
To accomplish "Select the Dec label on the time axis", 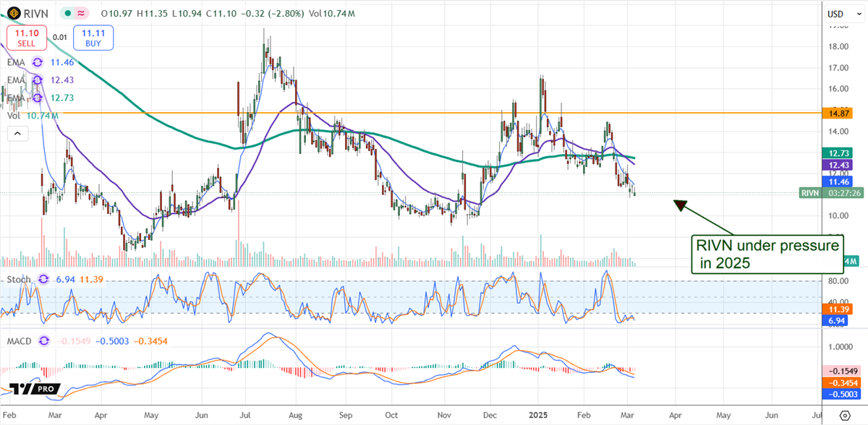I will pyautogui.click(x=490, y=416).
